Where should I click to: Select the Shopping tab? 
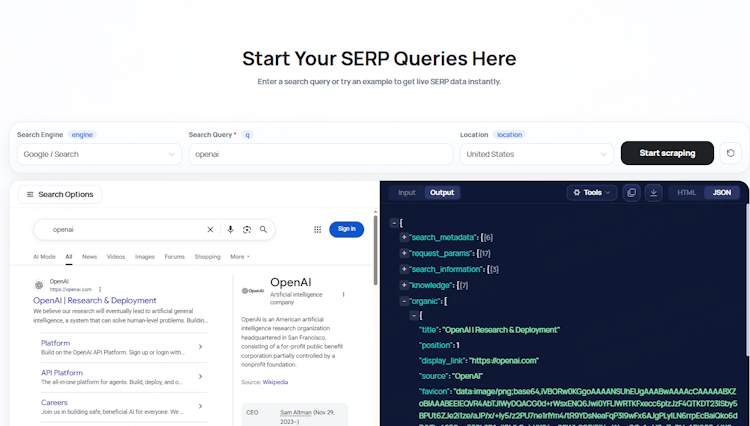pyautogui.click(x=208, y=257)
